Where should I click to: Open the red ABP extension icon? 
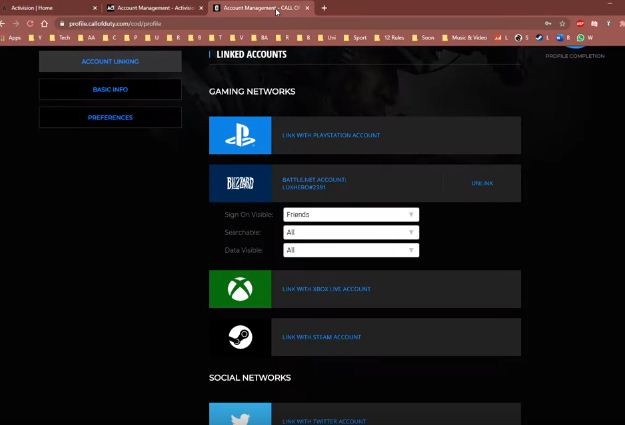[x=580, y=24]
